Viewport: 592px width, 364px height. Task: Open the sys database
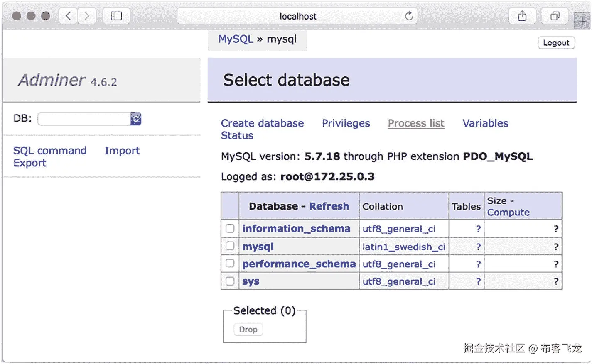(251, 281)
